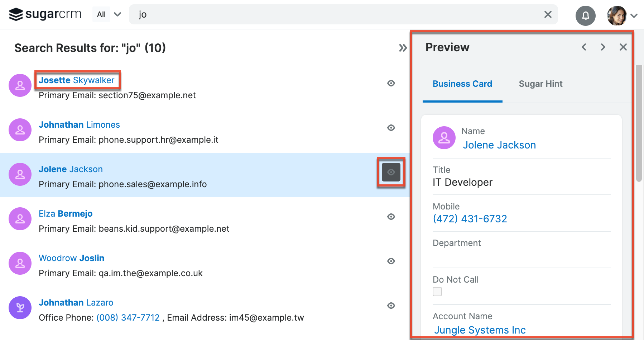Open the Jungle Systems Inc account

[x=480, y=330]
